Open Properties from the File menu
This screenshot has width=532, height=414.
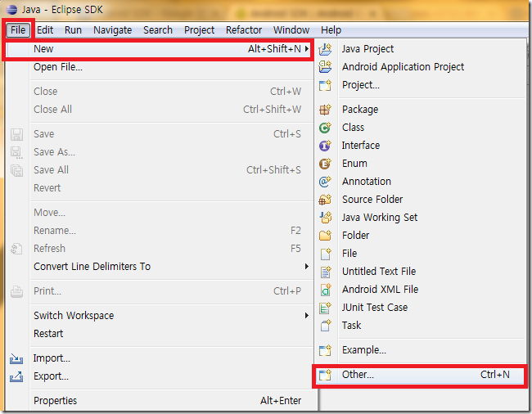pos(160,401)
